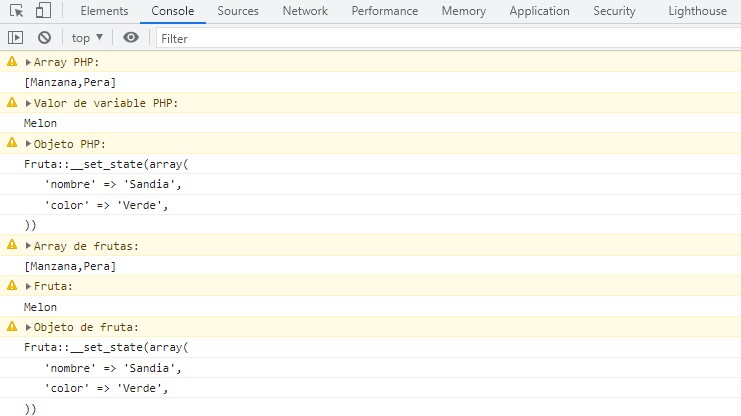Screen dimensions: 741x416
Task: Click warning icon beside Objeto PHP
Action: point(12,144)
